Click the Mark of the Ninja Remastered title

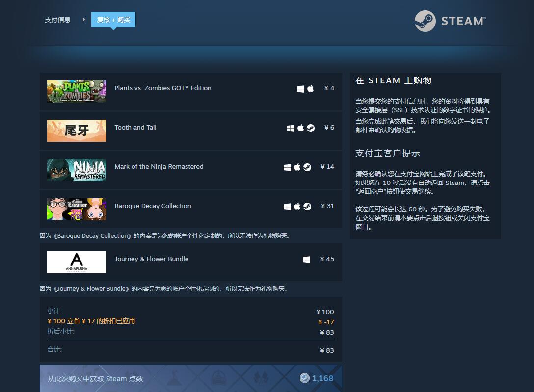click(159, 167)
